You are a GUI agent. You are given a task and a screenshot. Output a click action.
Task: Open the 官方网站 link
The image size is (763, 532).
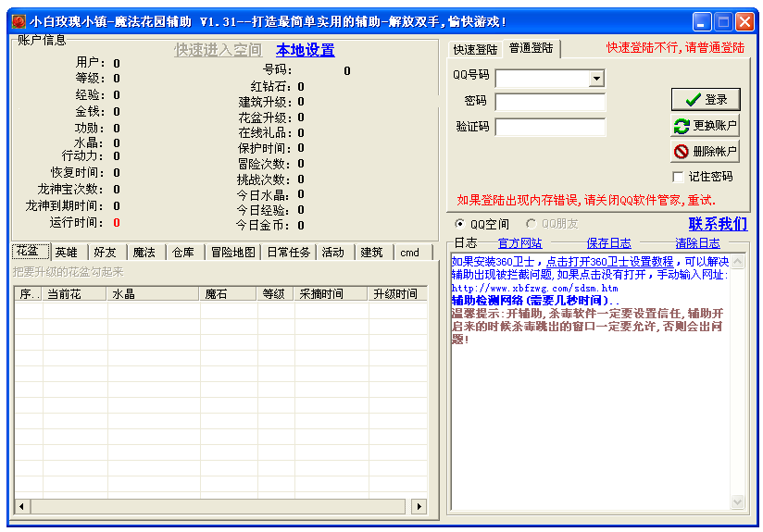[519, 243]
